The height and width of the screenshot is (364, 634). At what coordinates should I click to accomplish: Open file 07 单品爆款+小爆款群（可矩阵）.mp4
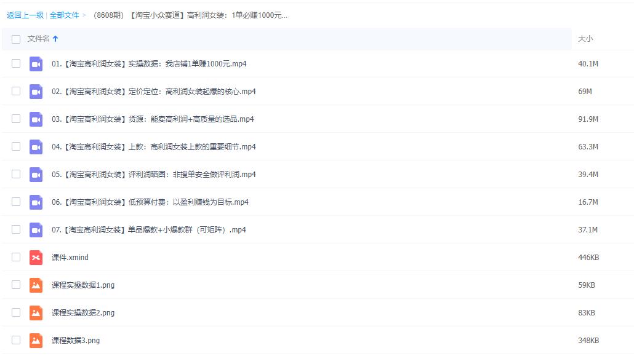click(148, 230)
